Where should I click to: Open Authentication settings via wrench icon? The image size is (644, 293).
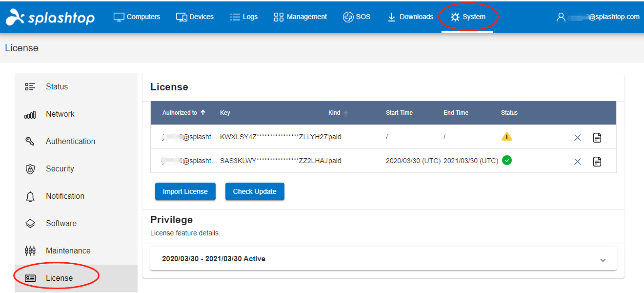[30, 141]
